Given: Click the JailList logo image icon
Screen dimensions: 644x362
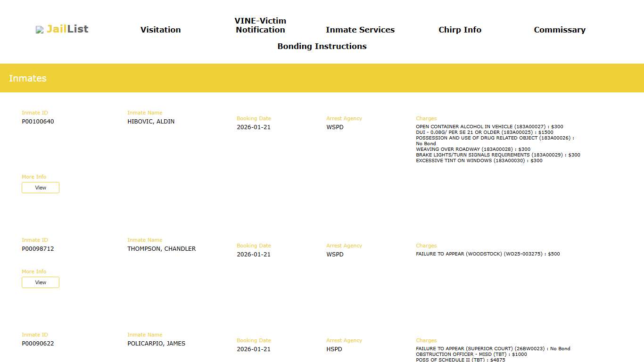Looking at the screenshot, I should click(40, 30).
